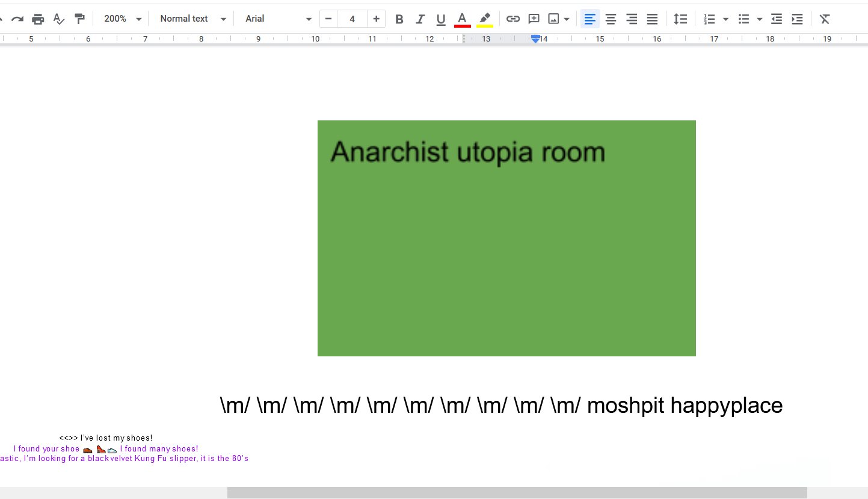Click the Kung Fu slipper text line
868x499 pixels.
pos(124,459)
